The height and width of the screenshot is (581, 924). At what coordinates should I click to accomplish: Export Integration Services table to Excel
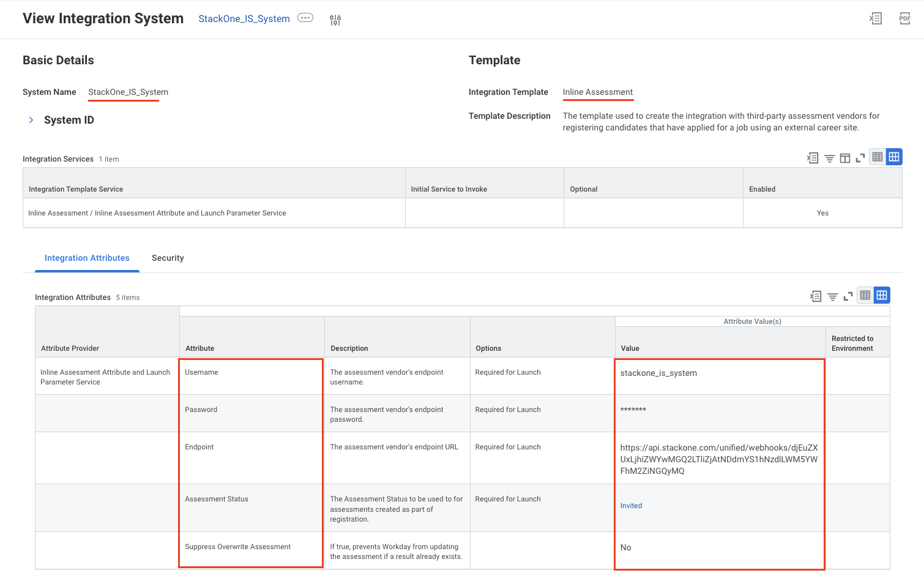pos(813,158)
